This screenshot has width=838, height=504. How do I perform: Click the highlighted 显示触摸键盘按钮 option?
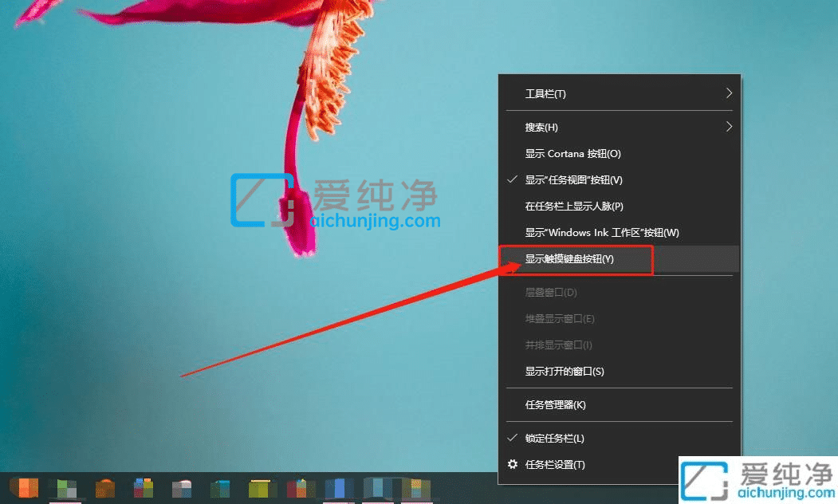point(576,258)
